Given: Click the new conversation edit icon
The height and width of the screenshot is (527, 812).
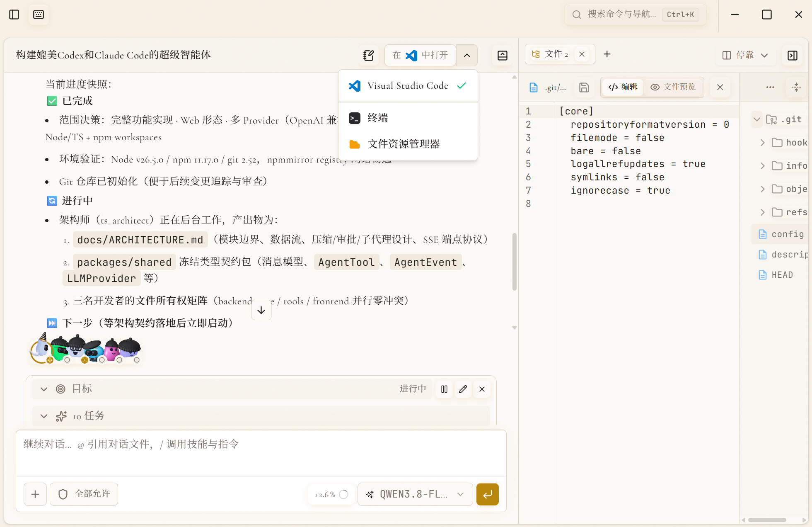Looking at the screenshot, I should tap(368, 55).
